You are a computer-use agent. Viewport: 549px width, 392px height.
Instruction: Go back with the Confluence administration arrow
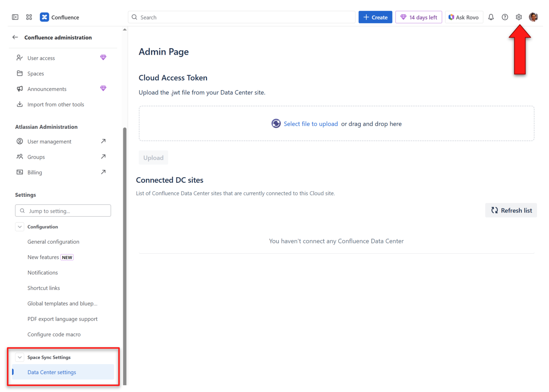tap(15, 37)
